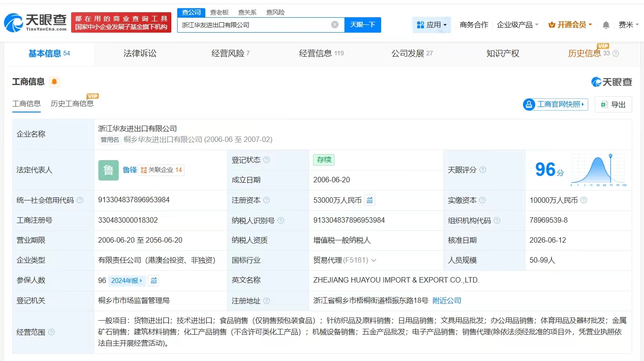Click help icon next to 经营范围

51,332
